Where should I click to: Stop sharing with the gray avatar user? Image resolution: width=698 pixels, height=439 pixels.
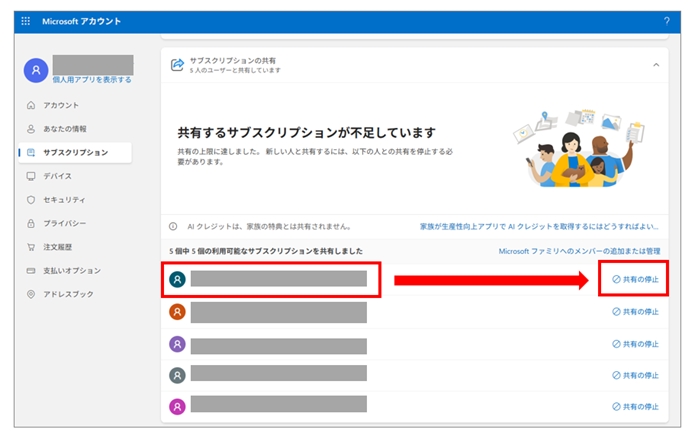pos(635,375)
